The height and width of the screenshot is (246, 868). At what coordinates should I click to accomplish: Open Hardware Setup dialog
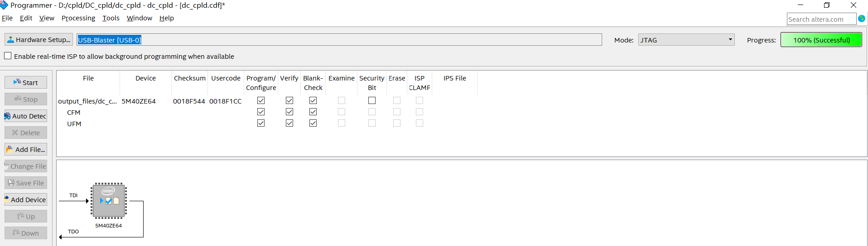pos(39,40)
